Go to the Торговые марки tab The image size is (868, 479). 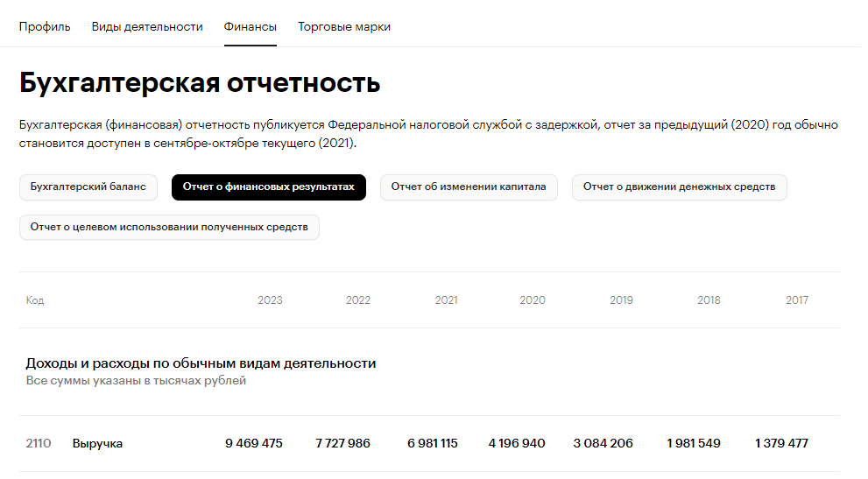344,27
